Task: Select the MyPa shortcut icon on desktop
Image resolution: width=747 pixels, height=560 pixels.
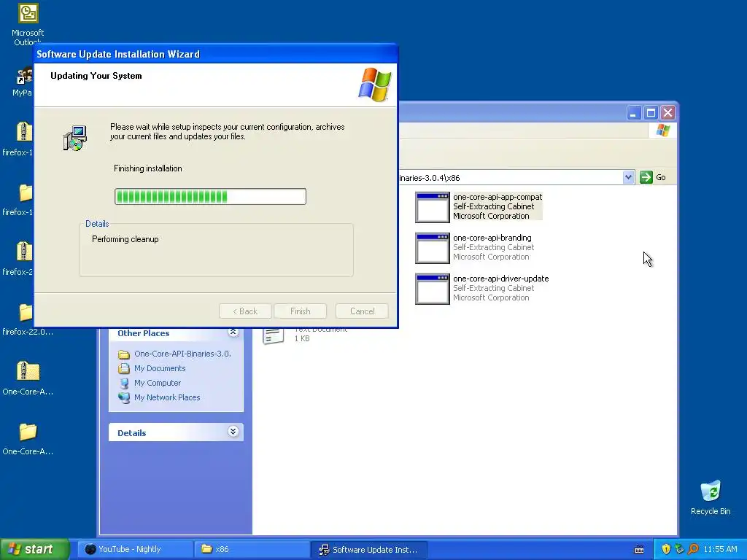Action: (24, 75)
